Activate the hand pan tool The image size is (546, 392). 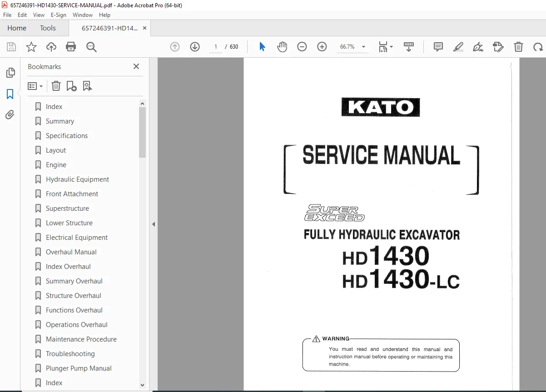click(282, 47)
